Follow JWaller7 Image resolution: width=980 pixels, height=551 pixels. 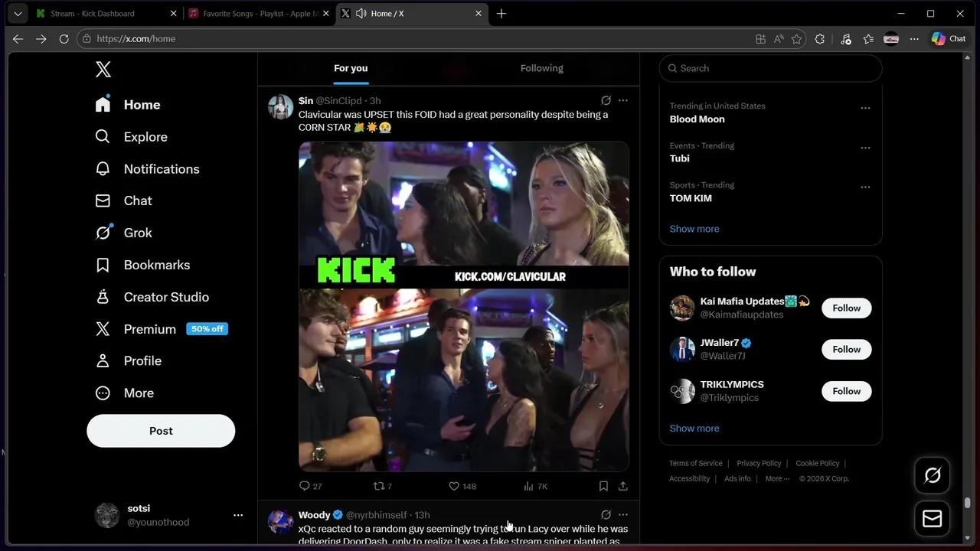(847, 349)
